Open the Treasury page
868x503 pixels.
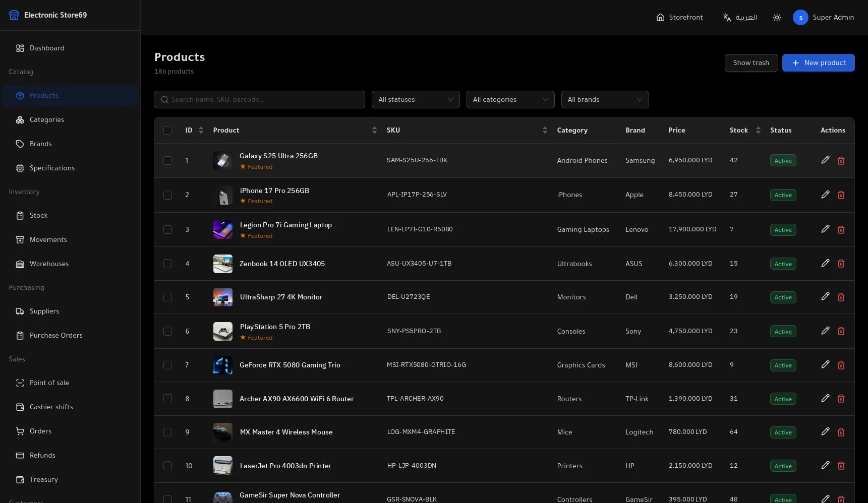coord(70,480)
